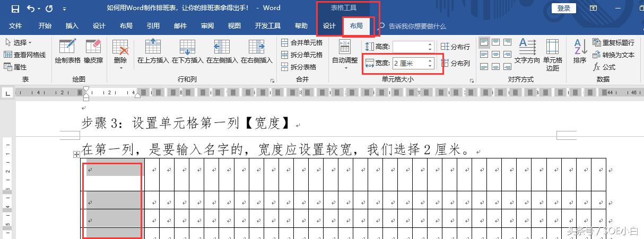
Task: Open the 帮助 tab
Action: [301, 26]
